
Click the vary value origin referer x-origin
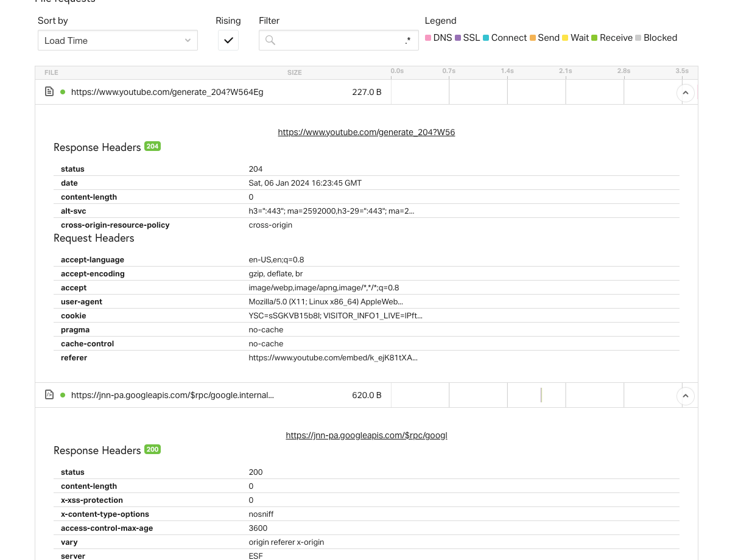coord(286,542)
